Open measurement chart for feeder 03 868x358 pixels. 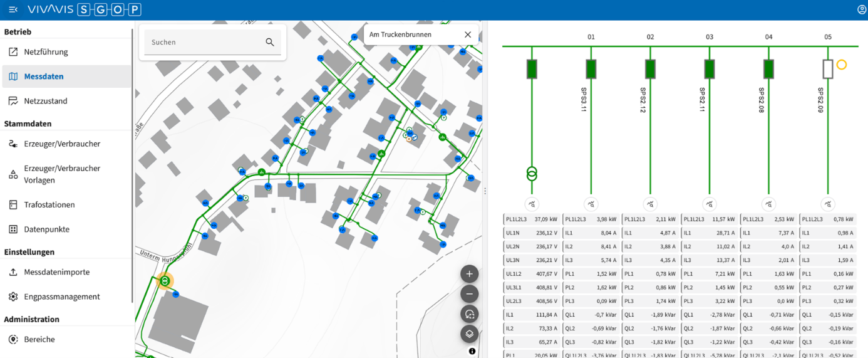(x=710, y=204)
